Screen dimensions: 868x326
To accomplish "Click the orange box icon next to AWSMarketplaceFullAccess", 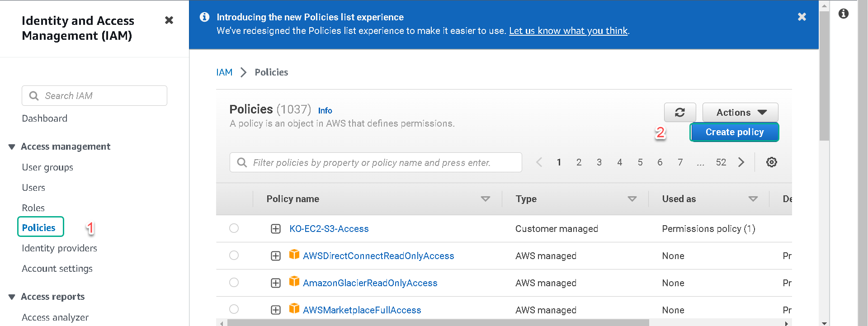I will [294, 309].
